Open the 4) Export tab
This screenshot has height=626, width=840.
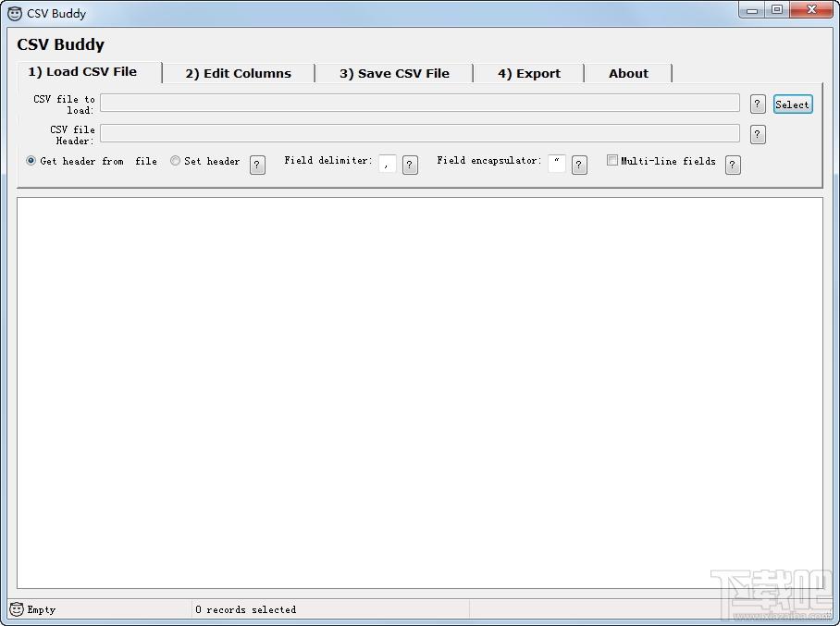coord(529,73)
